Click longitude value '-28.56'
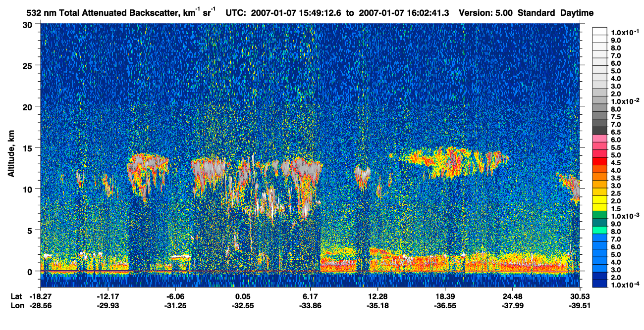This screenshot has height=330, width=644. 40,305
